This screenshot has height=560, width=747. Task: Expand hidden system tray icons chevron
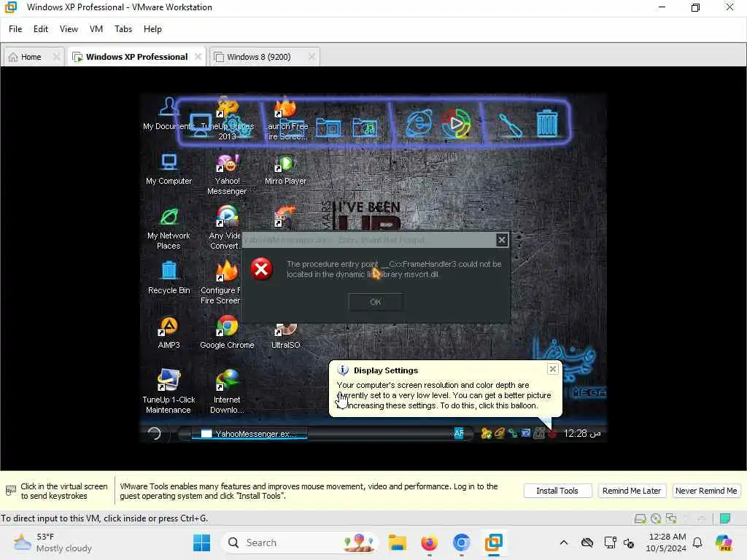564,542
